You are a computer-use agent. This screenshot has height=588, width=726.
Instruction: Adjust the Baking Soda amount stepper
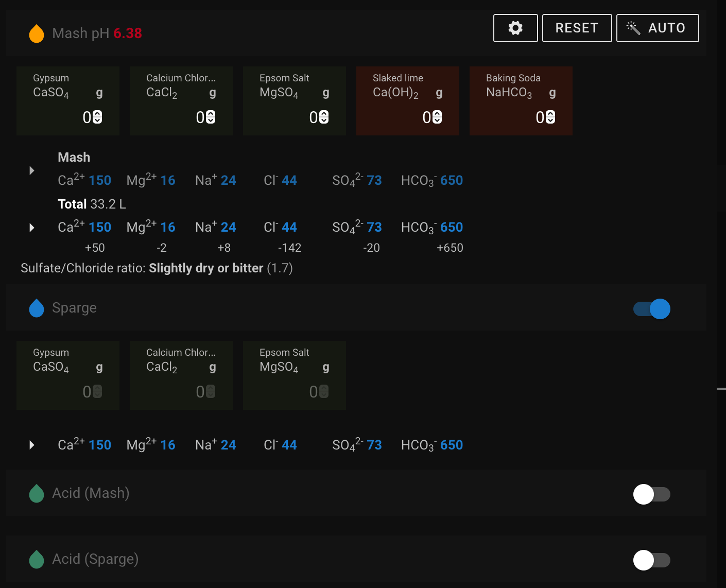pos(550,117)
